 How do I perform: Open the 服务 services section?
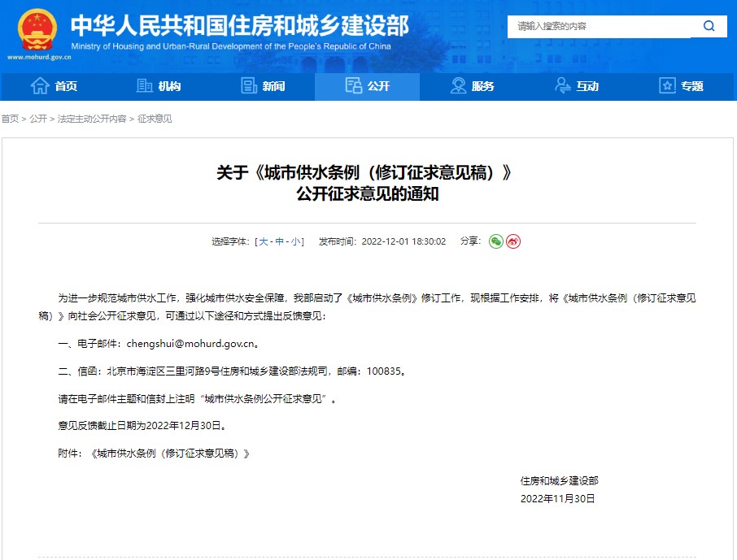click(x=473, y=86)
